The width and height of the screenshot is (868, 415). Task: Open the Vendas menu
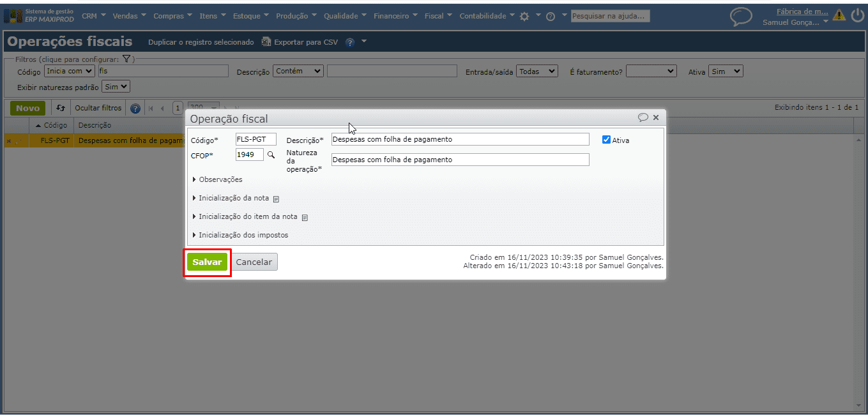(129, 16)
